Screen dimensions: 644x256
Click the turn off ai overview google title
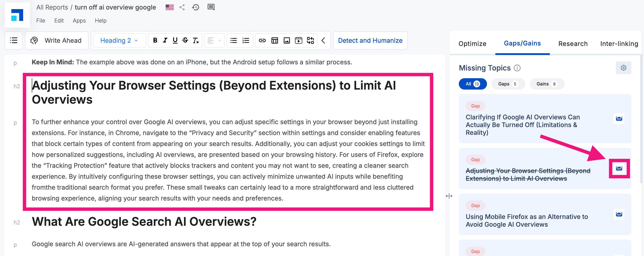pos(115,7)
